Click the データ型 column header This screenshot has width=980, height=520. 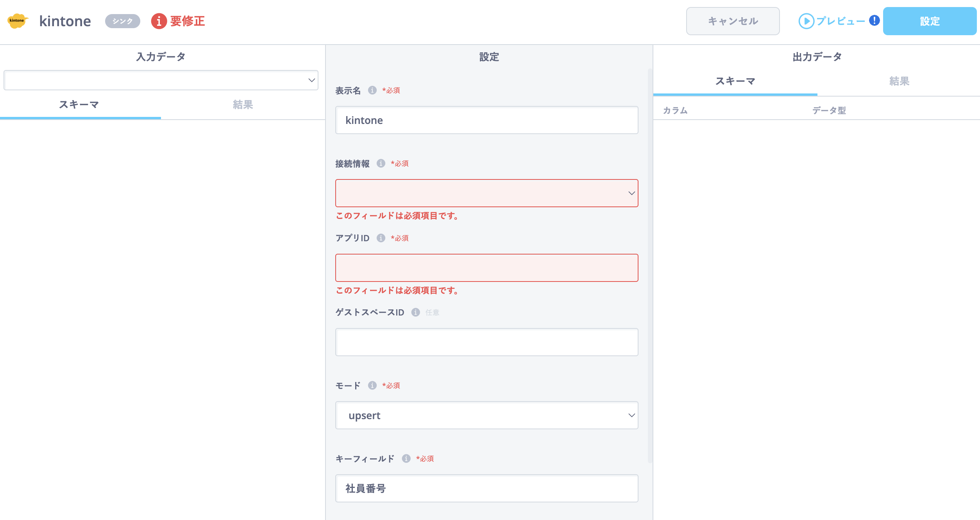coord(829,111)
